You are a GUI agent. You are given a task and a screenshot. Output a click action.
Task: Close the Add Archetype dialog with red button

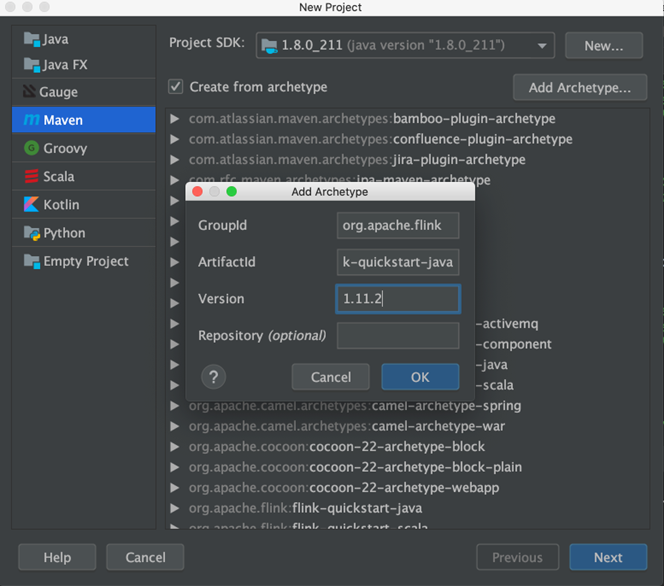click(x=197, y=191)
